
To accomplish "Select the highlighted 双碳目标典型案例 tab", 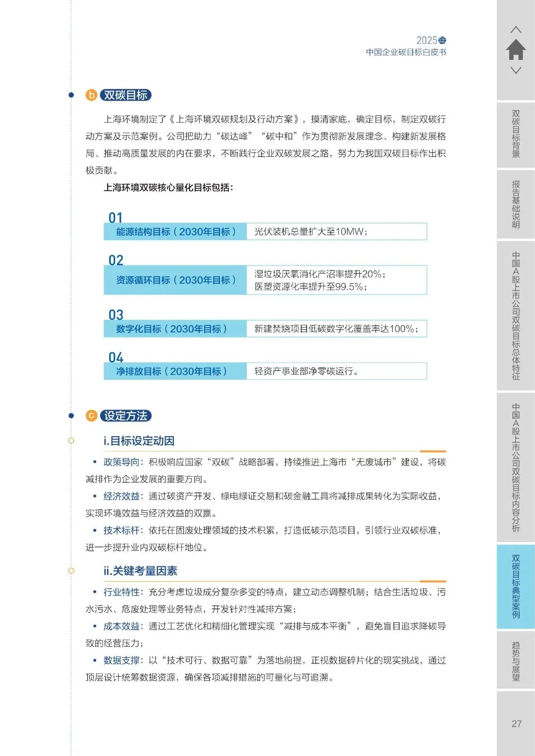I will (x=516, y=587).
